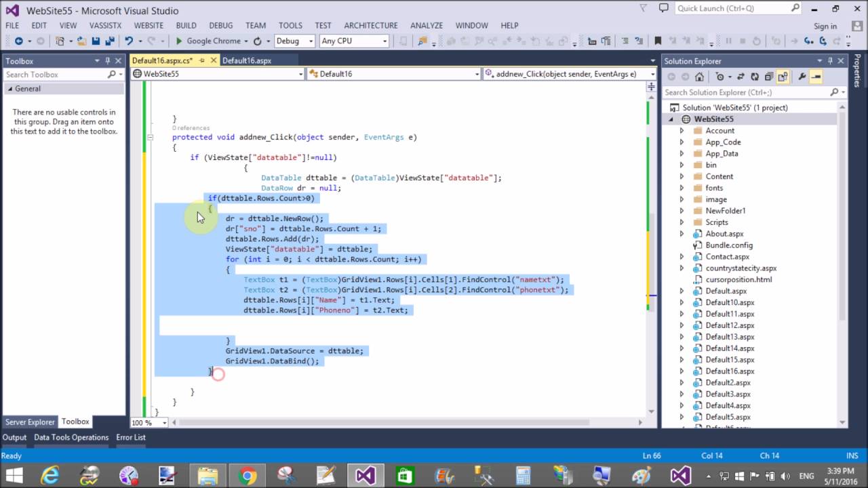Open File Explorer from the taskbar
This screenshot has height=488, width=868.
[208, 475]
